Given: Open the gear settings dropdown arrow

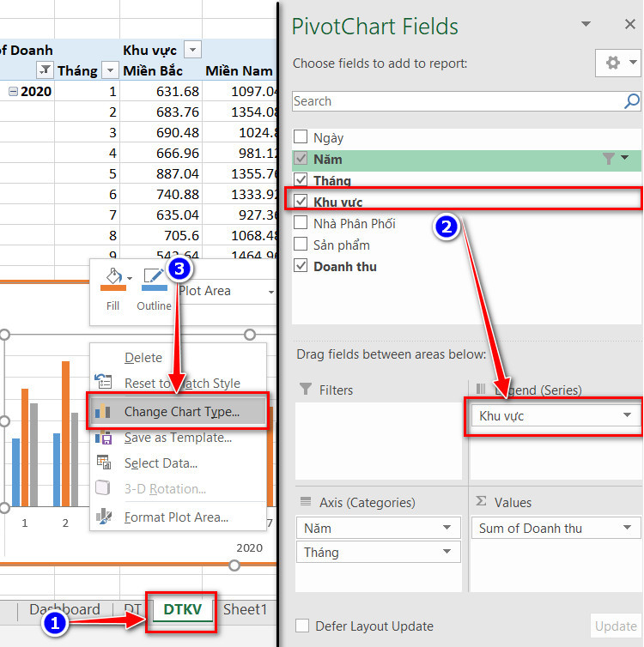Looking at the screenshot, I should click(633, 63).
